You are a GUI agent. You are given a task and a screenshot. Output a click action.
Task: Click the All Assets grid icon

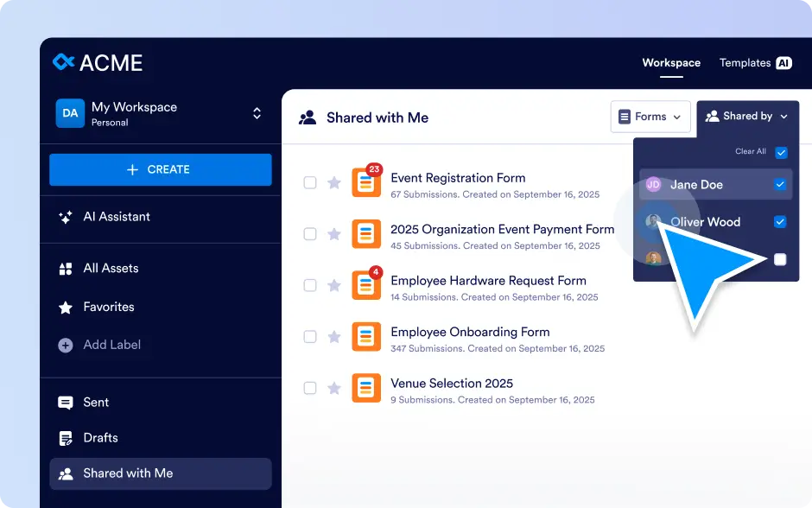click(66, 269)
